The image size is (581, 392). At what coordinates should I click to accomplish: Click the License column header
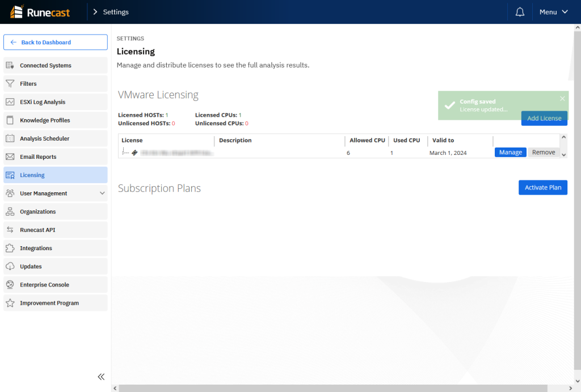pyautogui.click(x=132, y=140)
